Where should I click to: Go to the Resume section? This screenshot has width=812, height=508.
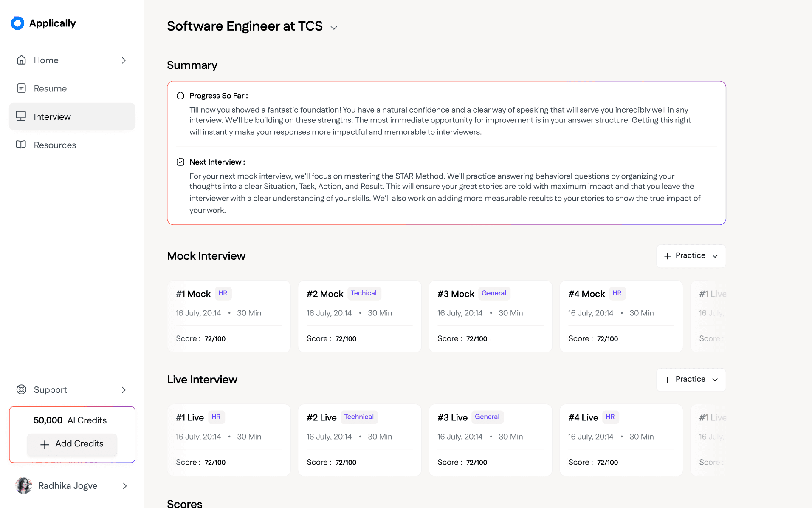tap(50, 88)
